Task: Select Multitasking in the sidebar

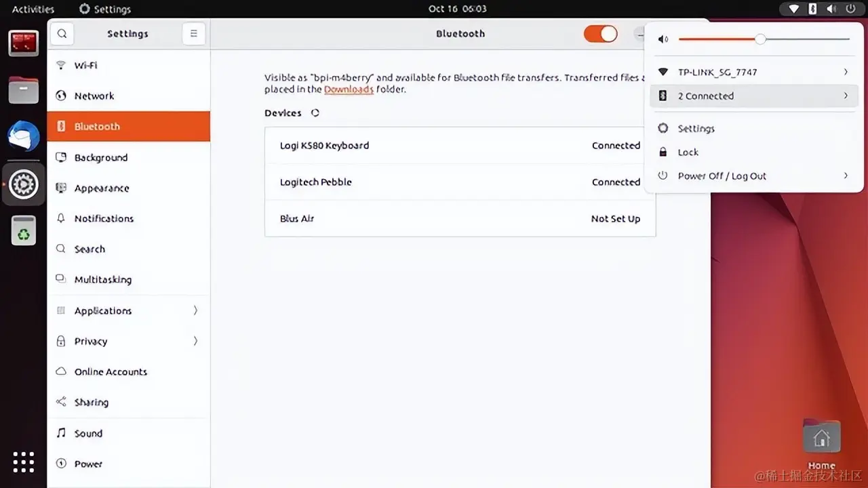Action: [x=129, y=279]
